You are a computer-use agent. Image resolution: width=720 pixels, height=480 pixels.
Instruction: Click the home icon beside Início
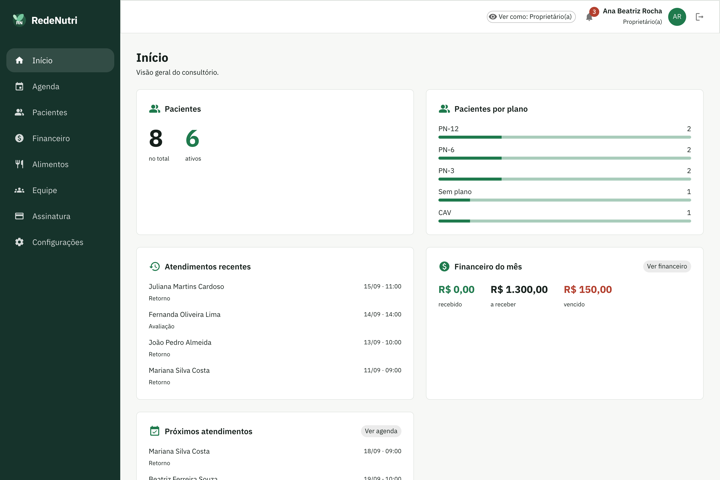[19, 60]
